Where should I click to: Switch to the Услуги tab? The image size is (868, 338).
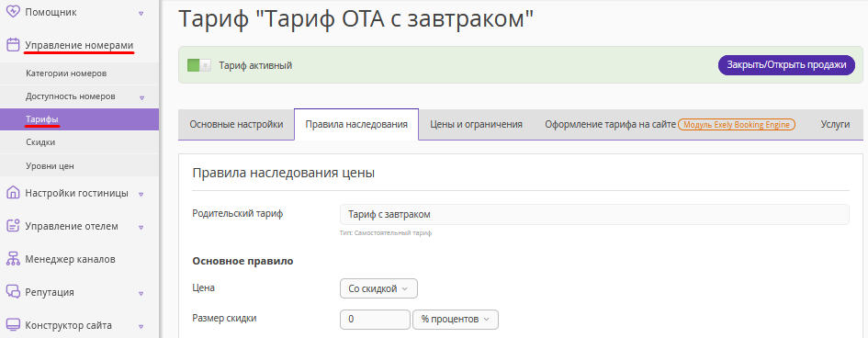coord(835,125)
